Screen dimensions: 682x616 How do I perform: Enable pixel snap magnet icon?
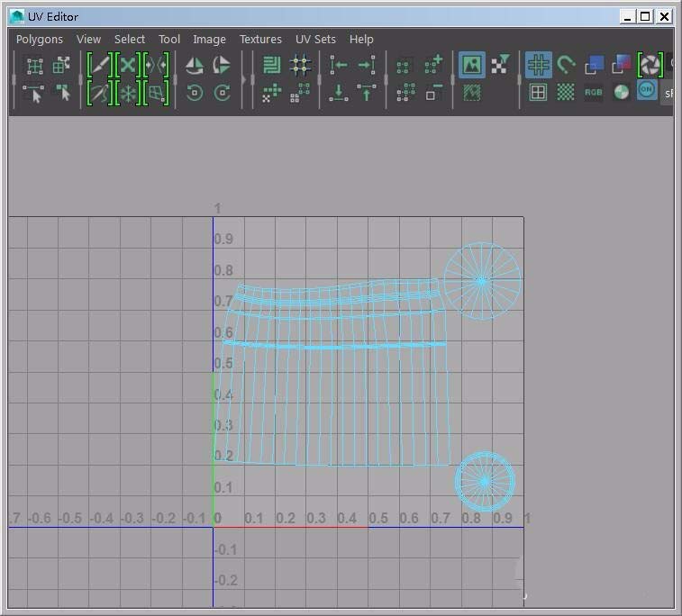click(x=566, y=65)
